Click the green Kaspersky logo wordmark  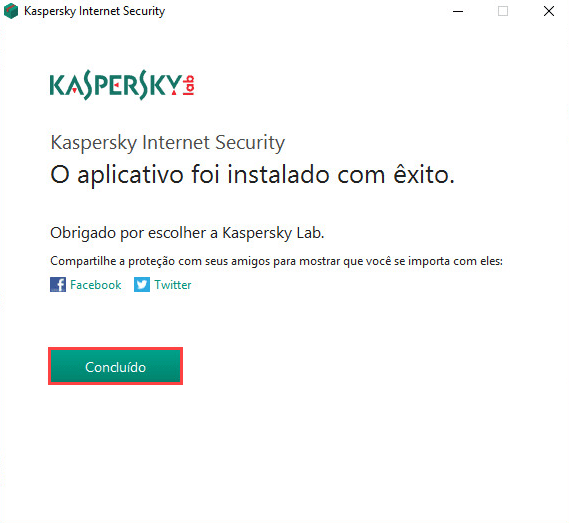[x=115, y=85]
